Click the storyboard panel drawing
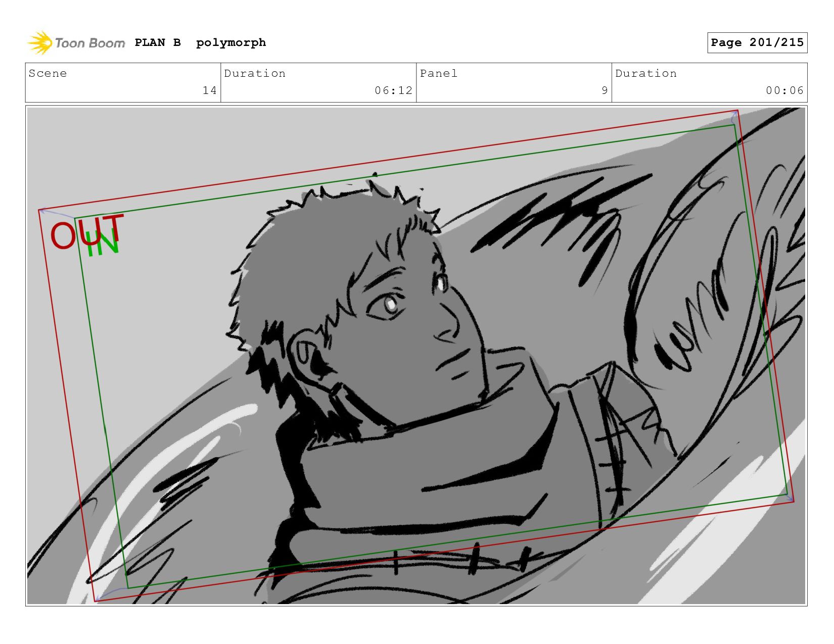Screen dimensions: 834x644 [416, 356]
